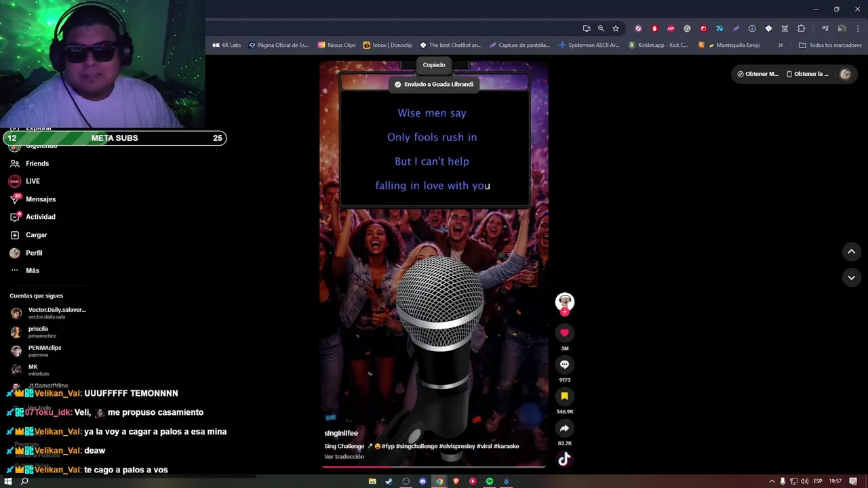Open Cargar upload page in the sidebar
Viewport: 868px width, 488px height.
[28, 235]
